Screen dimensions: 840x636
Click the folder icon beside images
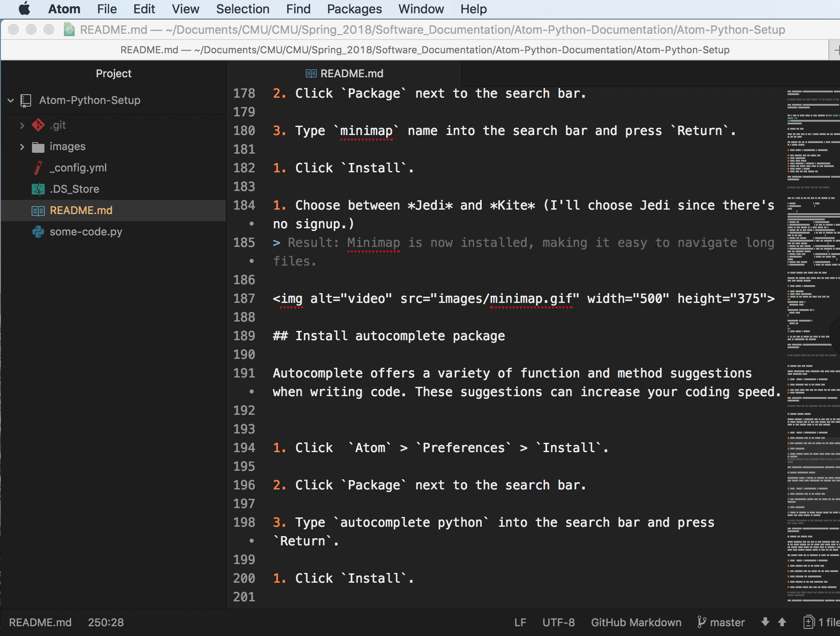click(38, 147)
